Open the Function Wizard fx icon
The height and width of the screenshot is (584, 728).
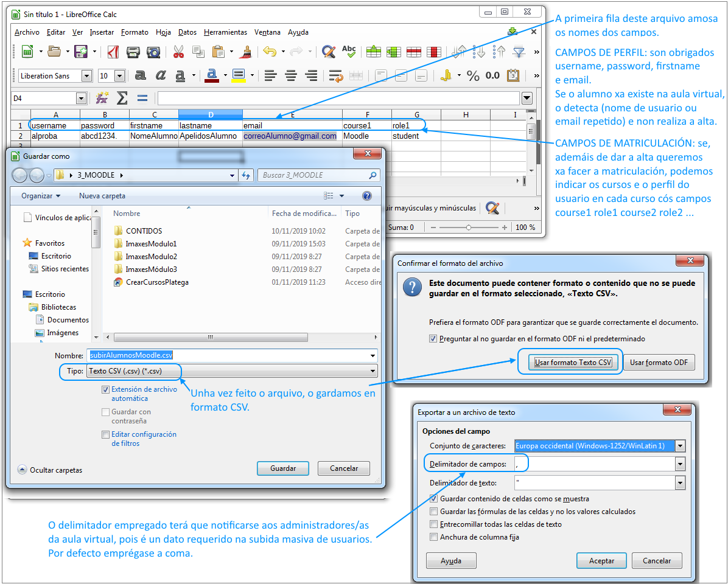[x=102, y=98]
